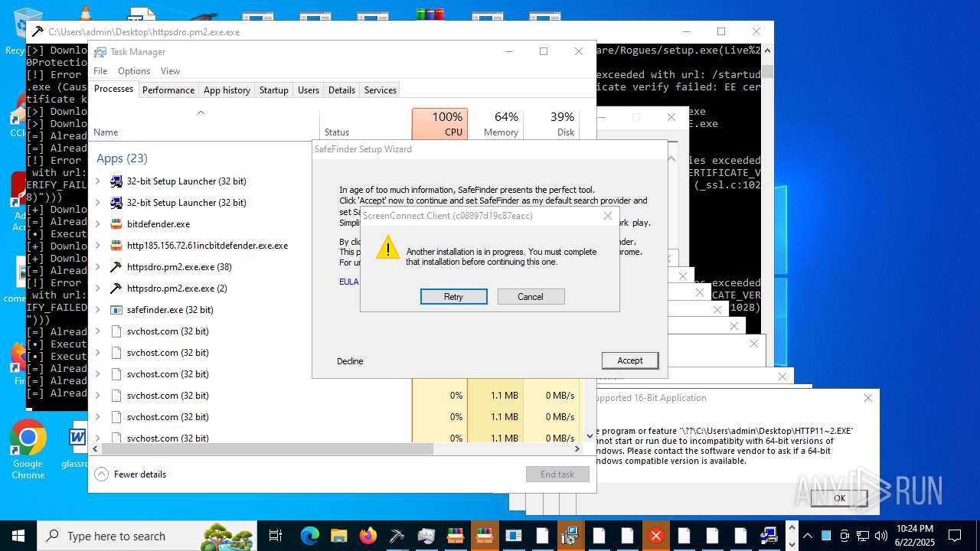Click Fewer details in Task Manager
Screen dimensions: 980x551
(x=140, y=474)
